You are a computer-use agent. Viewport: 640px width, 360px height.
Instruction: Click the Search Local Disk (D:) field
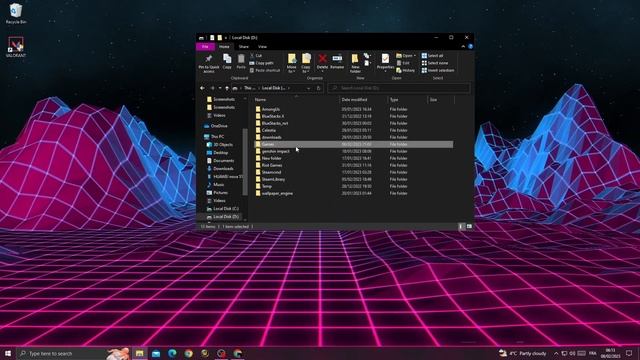(x=399, y=88)
